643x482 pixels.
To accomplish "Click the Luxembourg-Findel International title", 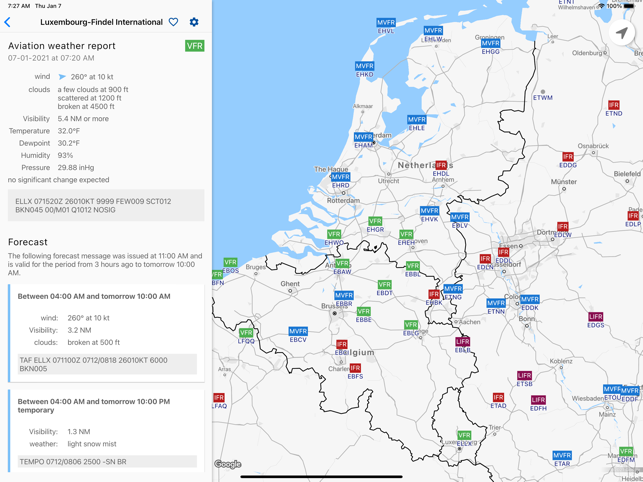I will tap(101, 22).
